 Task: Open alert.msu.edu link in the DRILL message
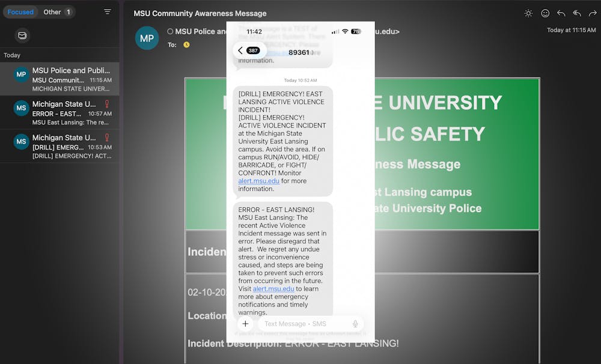[x=258, y=181]
